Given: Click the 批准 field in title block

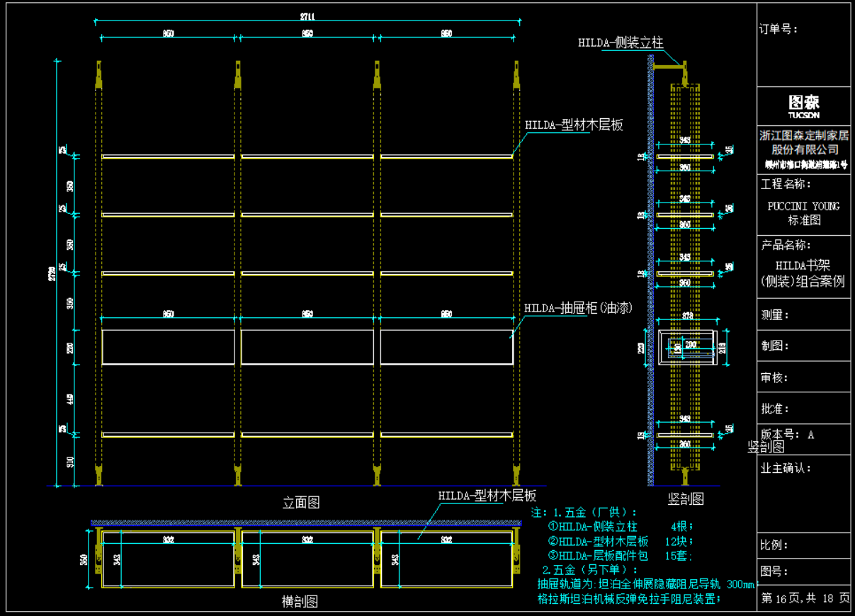Looking at the screenshot, I should point(774,409).
